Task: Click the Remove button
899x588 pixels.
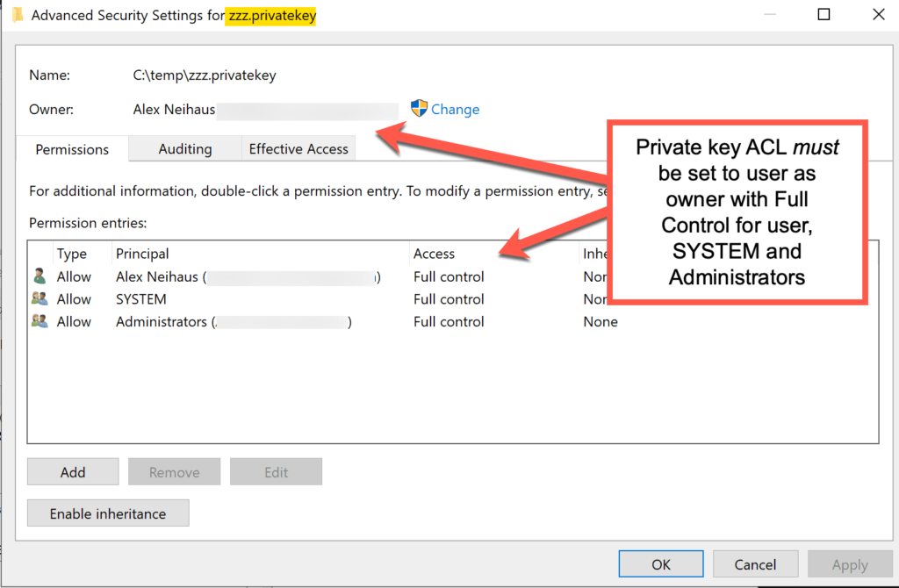Action: click(x=174, y=471)
